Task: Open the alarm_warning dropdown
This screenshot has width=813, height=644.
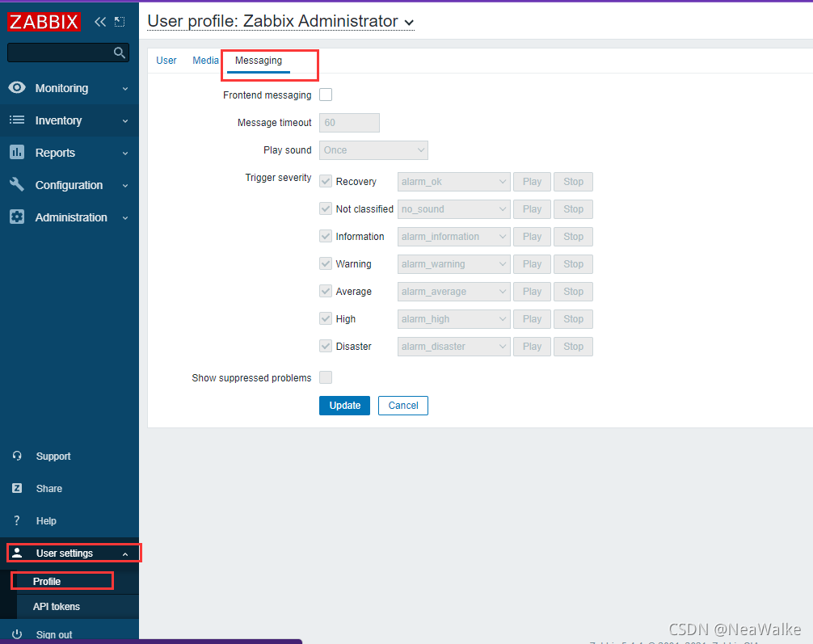Action: click(453, 264)
